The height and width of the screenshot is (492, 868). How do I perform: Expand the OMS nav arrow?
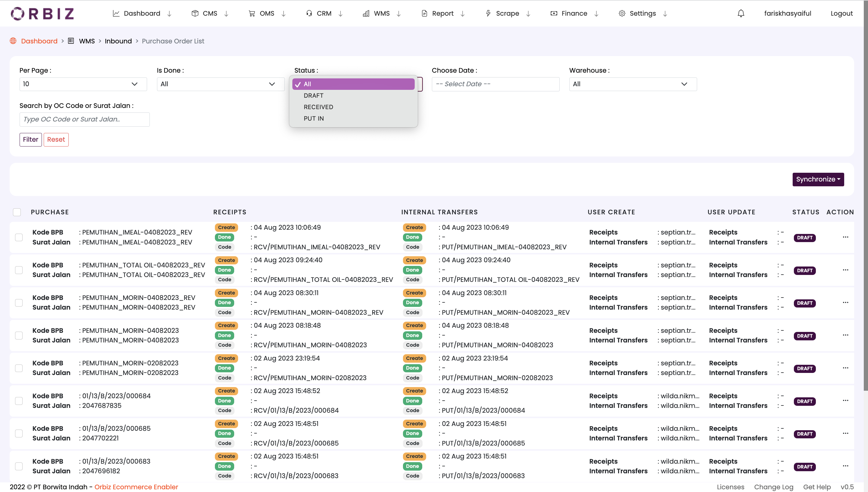284,14
